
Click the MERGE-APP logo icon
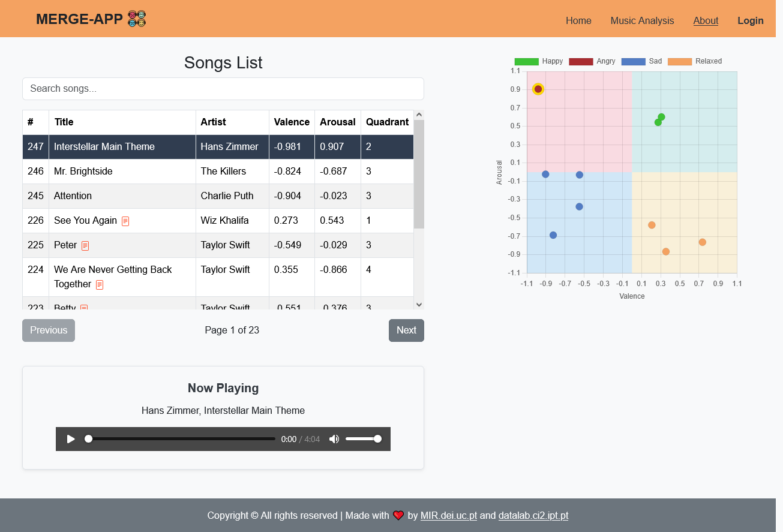click(136, 19)
